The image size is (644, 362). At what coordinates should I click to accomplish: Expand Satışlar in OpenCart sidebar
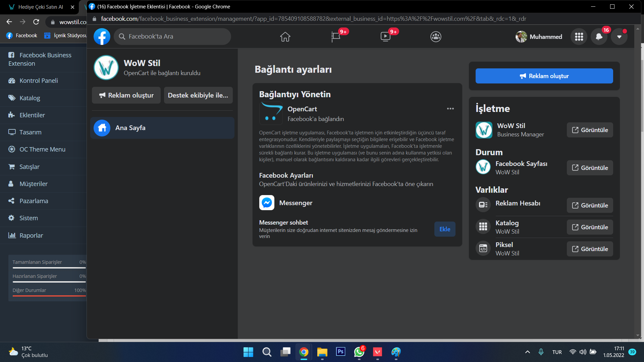click(x=43, y=167)
